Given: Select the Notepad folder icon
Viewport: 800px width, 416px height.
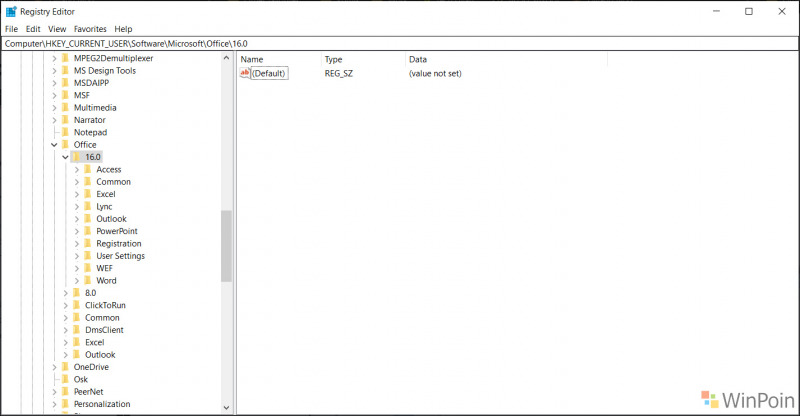Looking at the screenshot, I should point(65,132).
